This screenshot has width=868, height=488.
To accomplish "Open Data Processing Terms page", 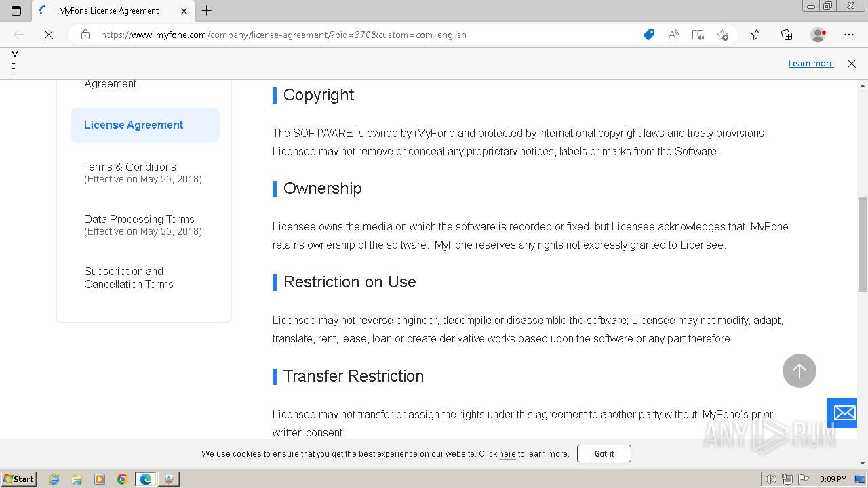I will [143, 224].
